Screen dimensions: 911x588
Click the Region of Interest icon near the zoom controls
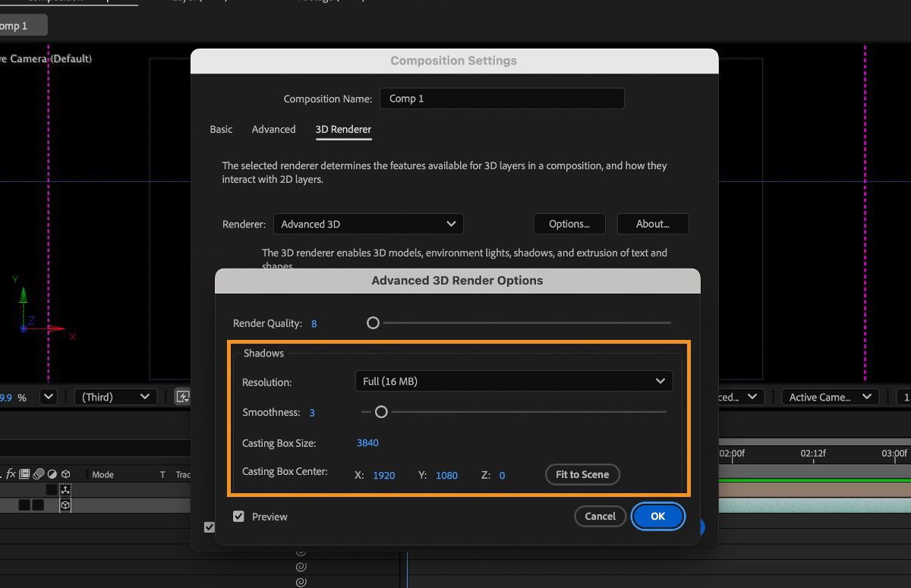click(x=183, y=396)
